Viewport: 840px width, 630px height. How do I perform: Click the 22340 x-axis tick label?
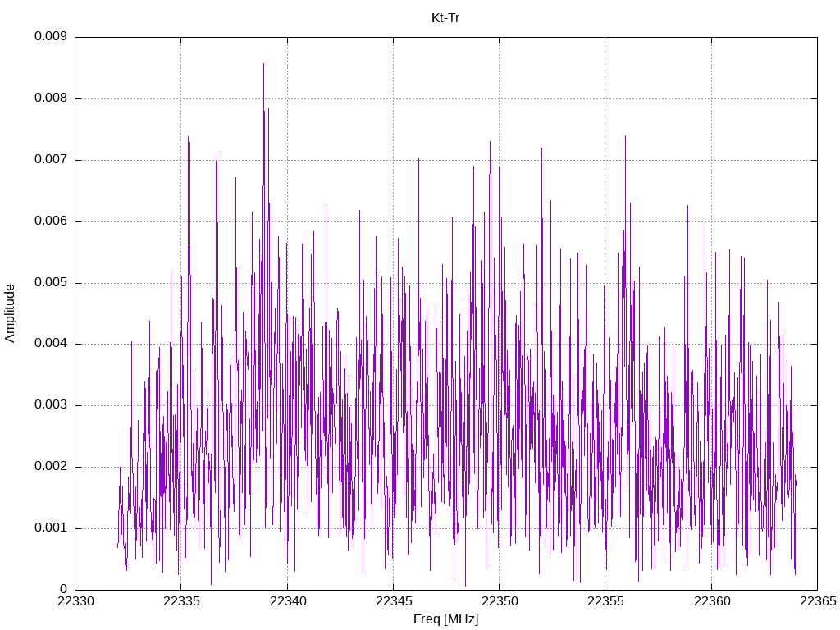288,601
